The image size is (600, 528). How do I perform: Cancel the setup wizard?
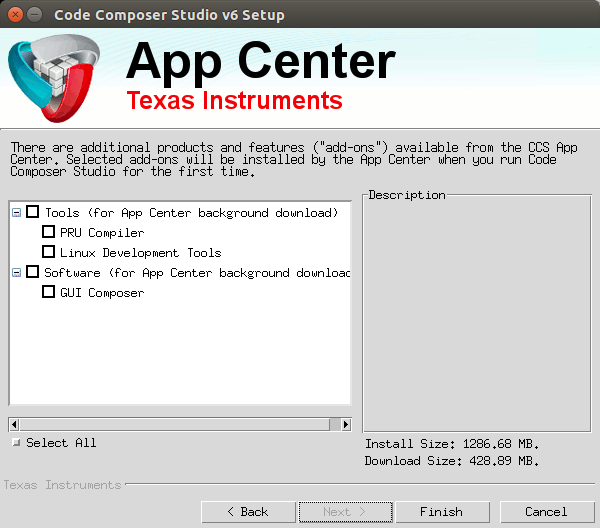pyautogui.click(x=547, y=512)
